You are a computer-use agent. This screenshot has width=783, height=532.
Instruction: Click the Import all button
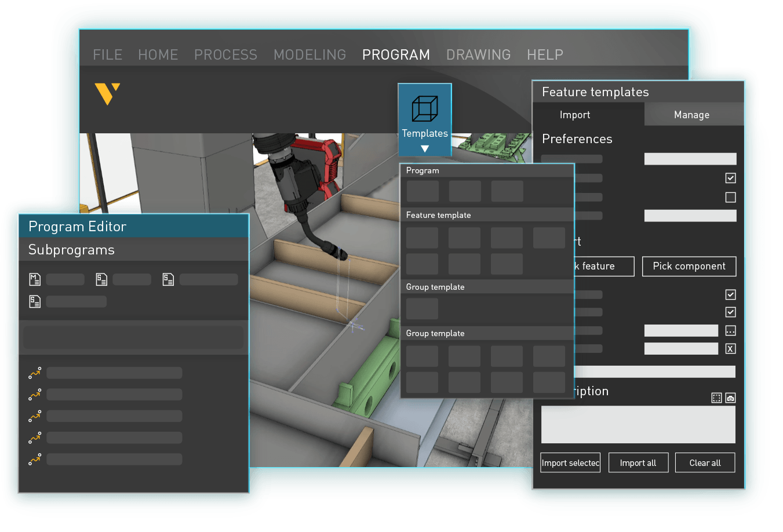coord(638,462)
